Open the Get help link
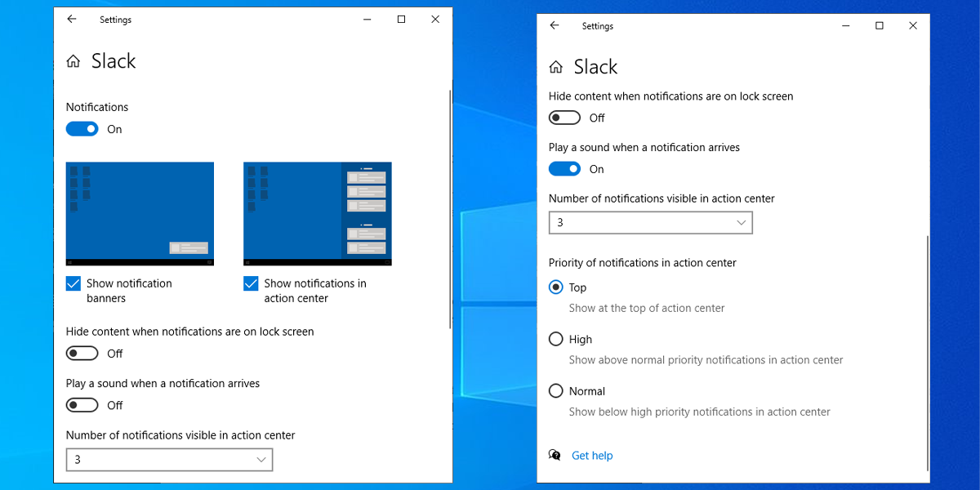980x490 pixels. (592, 456)
